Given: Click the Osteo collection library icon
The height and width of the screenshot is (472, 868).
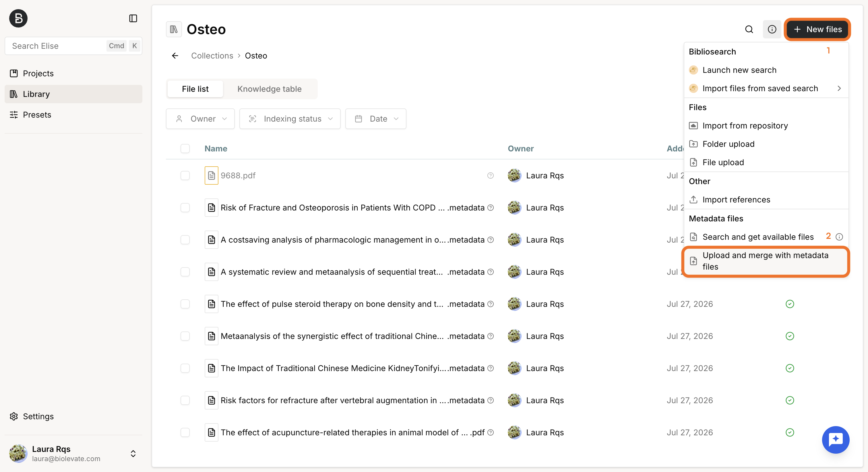Looking at the screenshot, I should click(x=174, y=29).
